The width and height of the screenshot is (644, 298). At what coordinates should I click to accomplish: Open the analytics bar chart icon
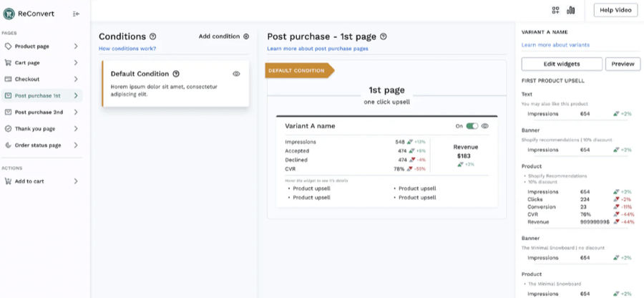(x=570, y=10)
